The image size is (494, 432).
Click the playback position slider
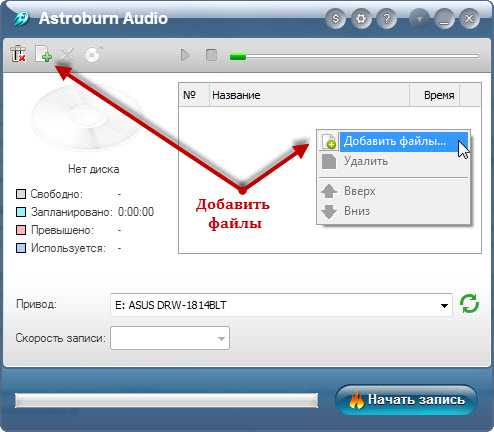point(355,57)
